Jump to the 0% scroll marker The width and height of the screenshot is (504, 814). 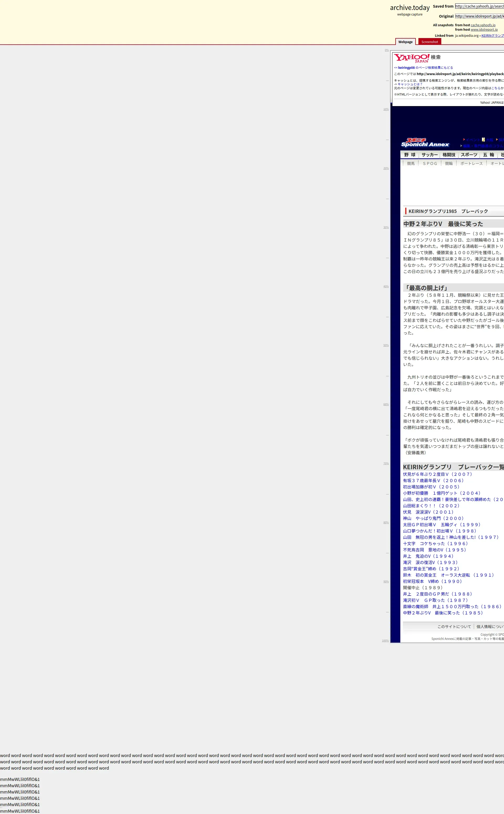click(387, 50)
